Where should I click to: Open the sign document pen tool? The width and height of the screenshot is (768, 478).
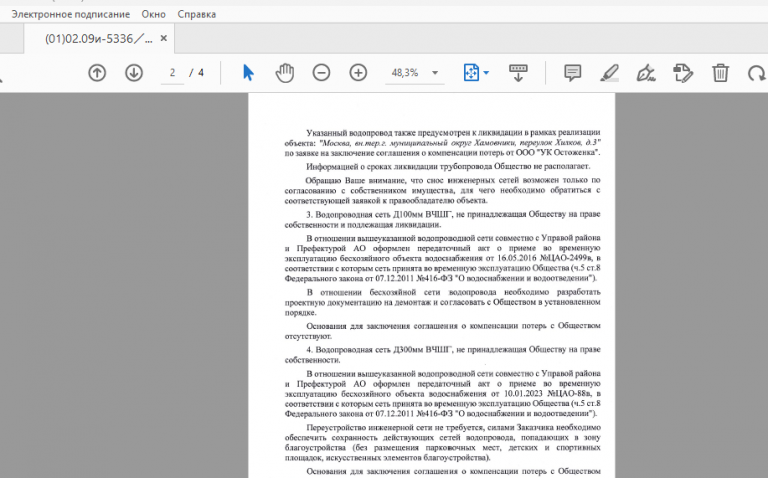(646, 73)
